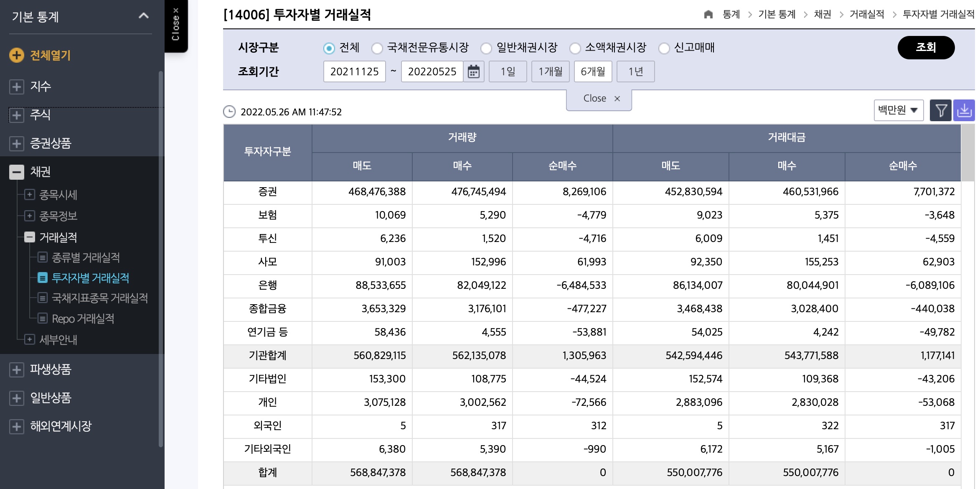Select the 소액채권시장 radio button
Image resolution: width=980 pixels, height=489 pixels.
pos(575,48)
